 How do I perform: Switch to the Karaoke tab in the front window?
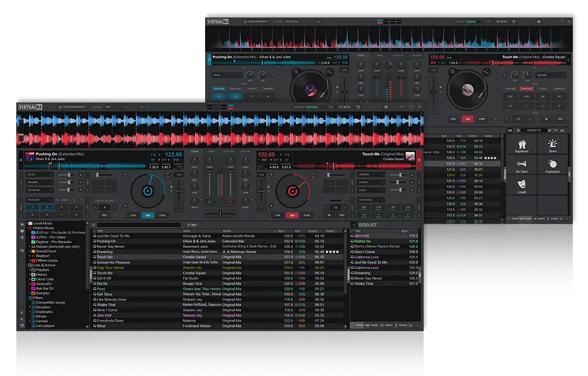tap(401, 325)
